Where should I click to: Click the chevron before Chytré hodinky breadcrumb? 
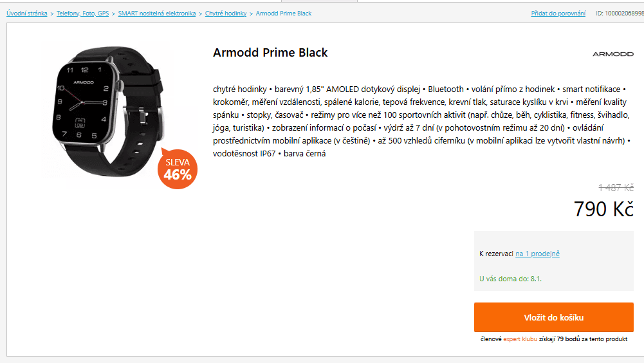tap(200, 14)
